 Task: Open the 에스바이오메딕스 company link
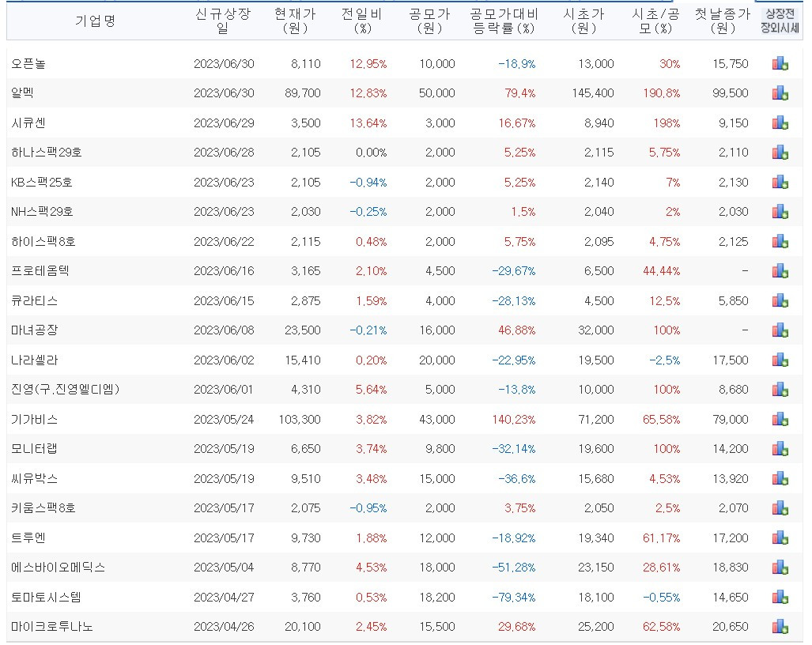coord(58,568)
